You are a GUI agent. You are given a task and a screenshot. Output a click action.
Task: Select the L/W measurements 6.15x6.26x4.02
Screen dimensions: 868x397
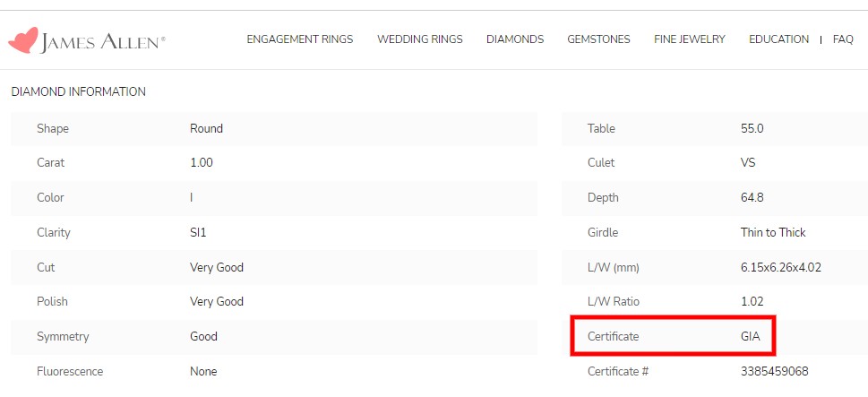click(x=778, y=267)
